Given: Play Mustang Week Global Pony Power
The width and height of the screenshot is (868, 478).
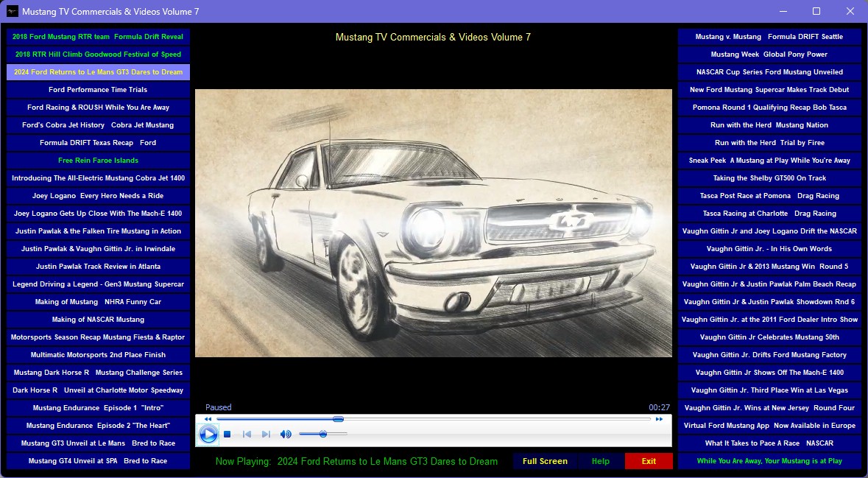Looking at the screenshot, I should pos(769,55).
